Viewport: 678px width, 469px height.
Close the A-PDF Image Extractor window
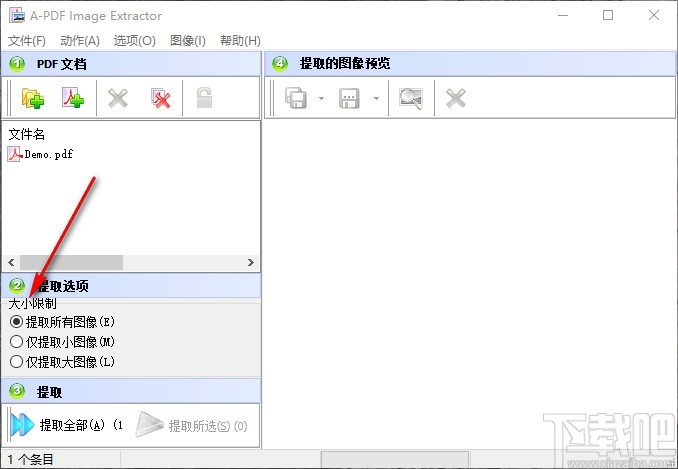[654, 15]
